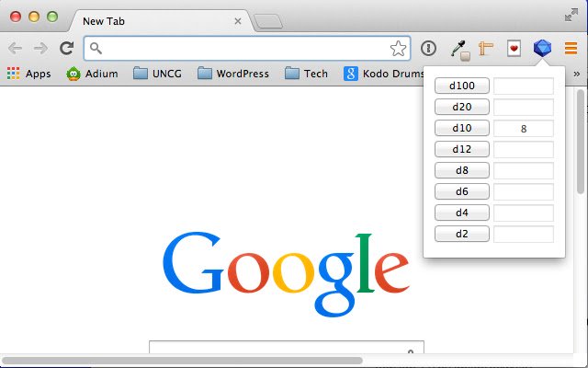Show hidden bookmarks via the overflow chevron
The image size is (588, 368).
(576, 74)
